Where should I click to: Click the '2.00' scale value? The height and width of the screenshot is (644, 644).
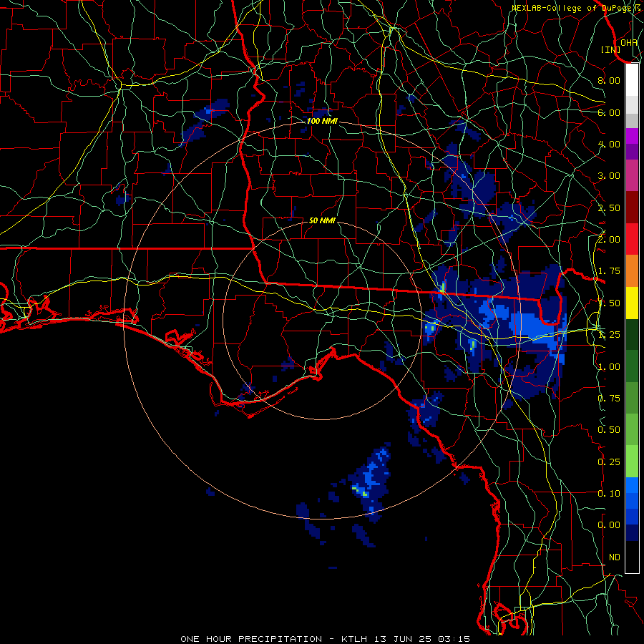pyautogui.click(x=609, y=240)
